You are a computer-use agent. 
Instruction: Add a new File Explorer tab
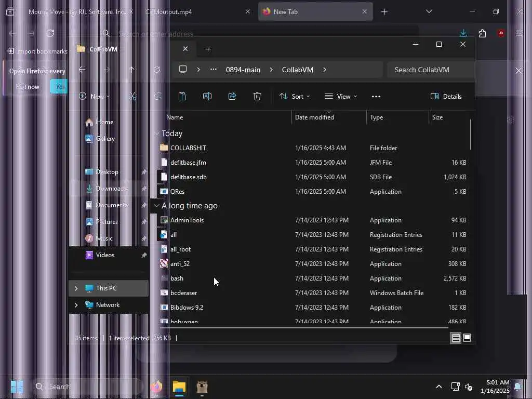click(x=208, y=49)
